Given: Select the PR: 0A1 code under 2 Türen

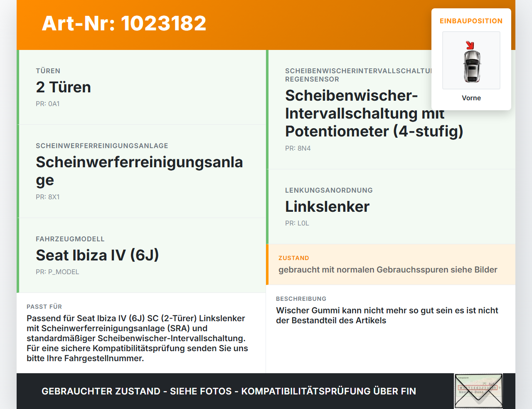Looking at the screenshot, I should 48,104.
